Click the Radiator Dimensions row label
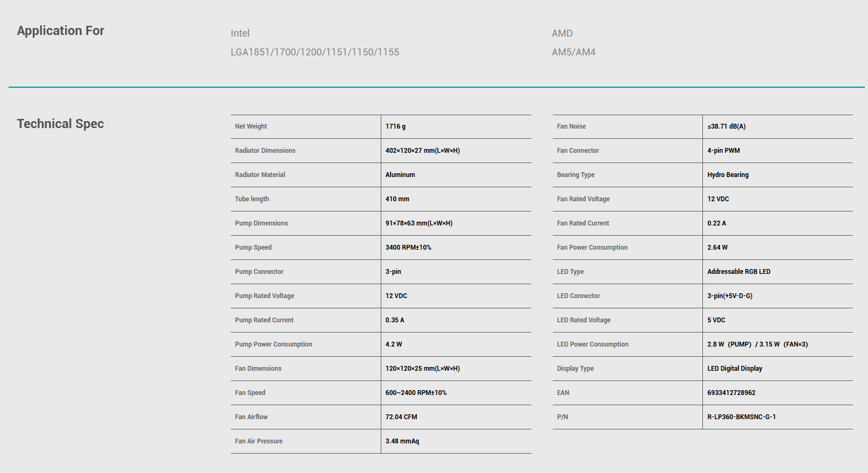 pos(265,151)
